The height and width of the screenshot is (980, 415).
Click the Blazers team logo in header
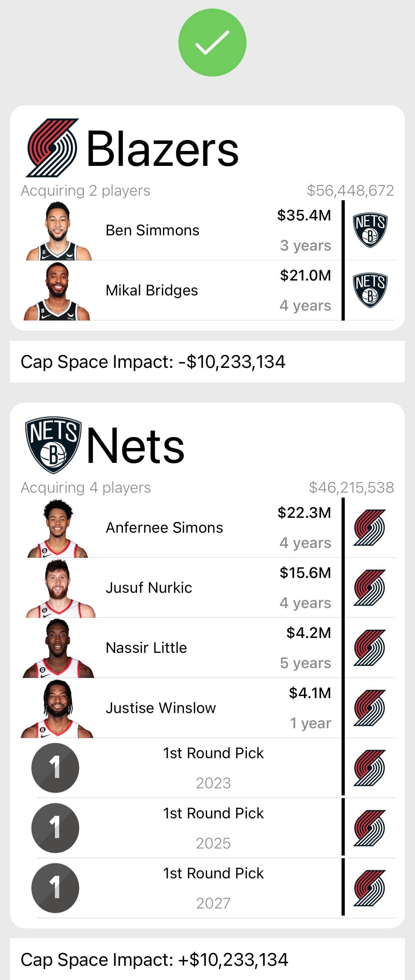pos(52,147)
